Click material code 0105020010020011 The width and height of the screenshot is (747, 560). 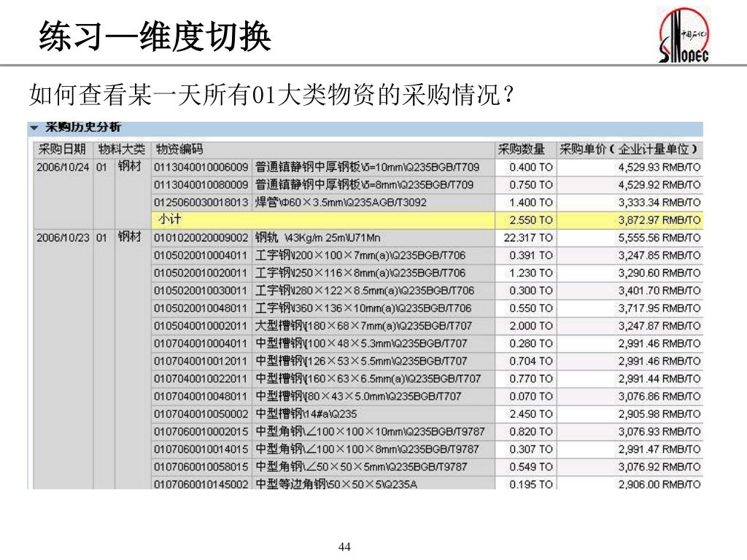coord(201,273)
